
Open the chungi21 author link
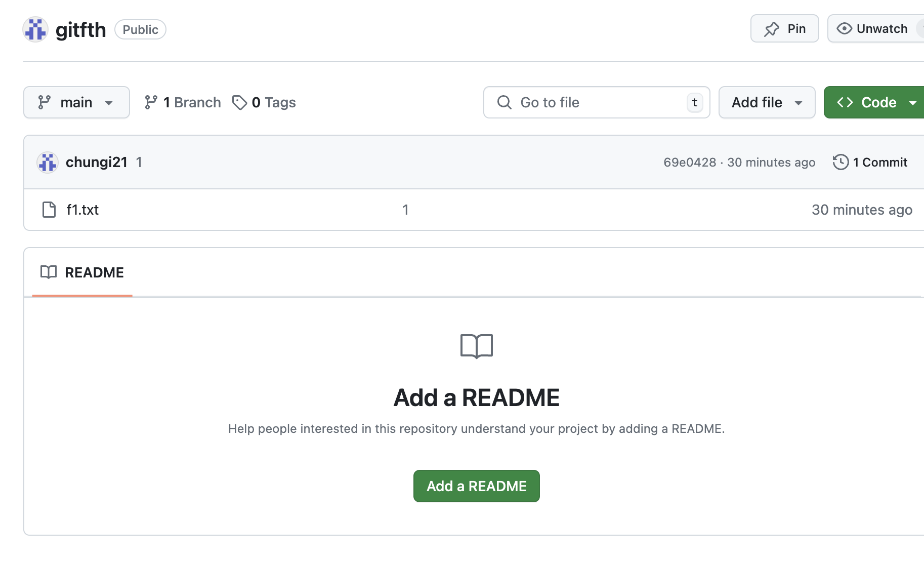(x=97, y=162)
